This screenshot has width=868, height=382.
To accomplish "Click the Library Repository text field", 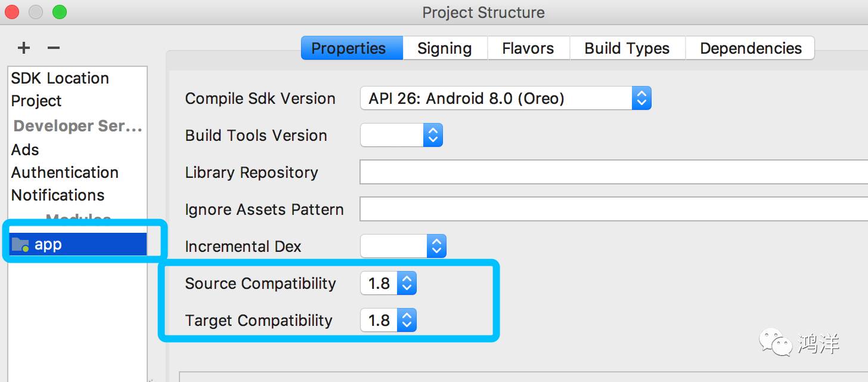I will (613, 172).
